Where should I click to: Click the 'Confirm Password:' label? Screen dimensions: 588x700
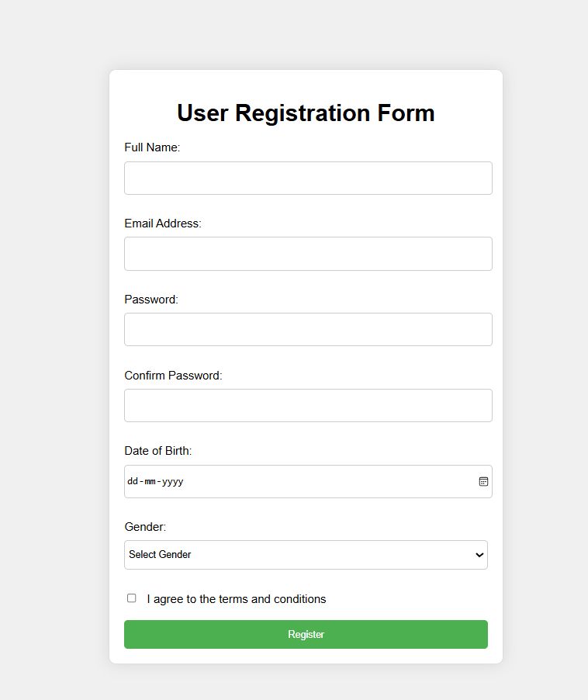pyautogui.click(x=173, y=376)
